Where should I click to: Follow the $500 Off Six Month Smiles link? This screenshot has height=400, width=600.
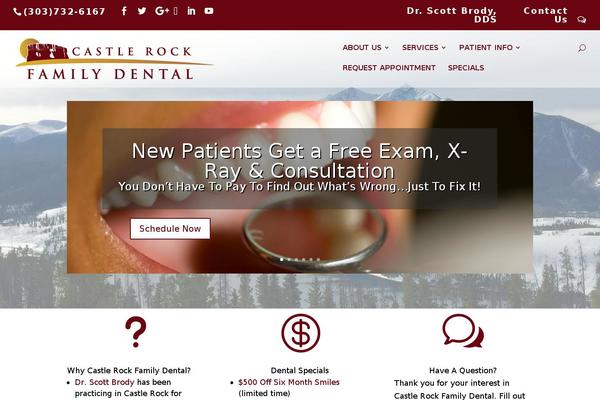(x=289, y=382)
